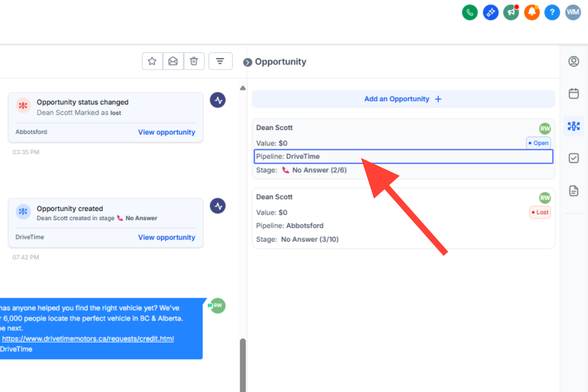This screenshot has height=392, width=588.
Task: Open the notes document sidebar tab
Action: tap(574, 191)
